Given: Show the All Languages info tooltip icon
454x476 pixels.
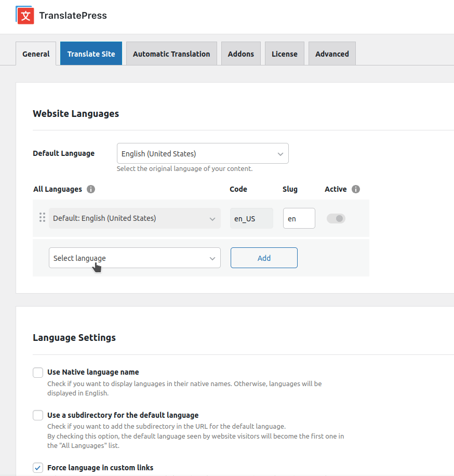Looking at the screenshot, I should click(x=91, y=189).
